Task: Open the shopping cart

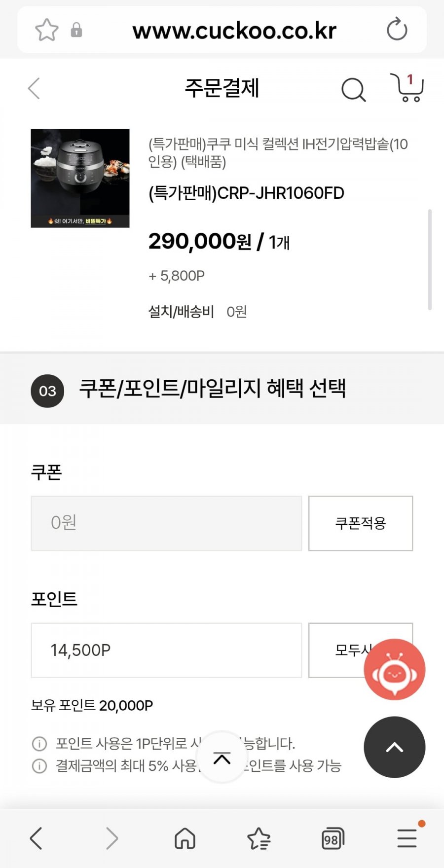Action: pyautogui.click(x=407, y=88)
